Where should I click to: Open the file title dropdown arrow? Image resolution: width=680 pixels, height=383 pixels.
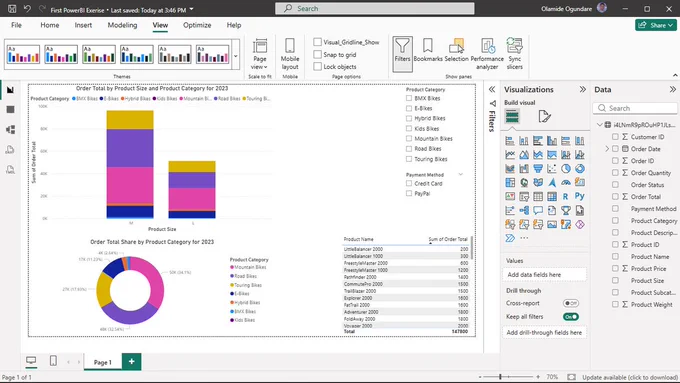coord(192,9)
